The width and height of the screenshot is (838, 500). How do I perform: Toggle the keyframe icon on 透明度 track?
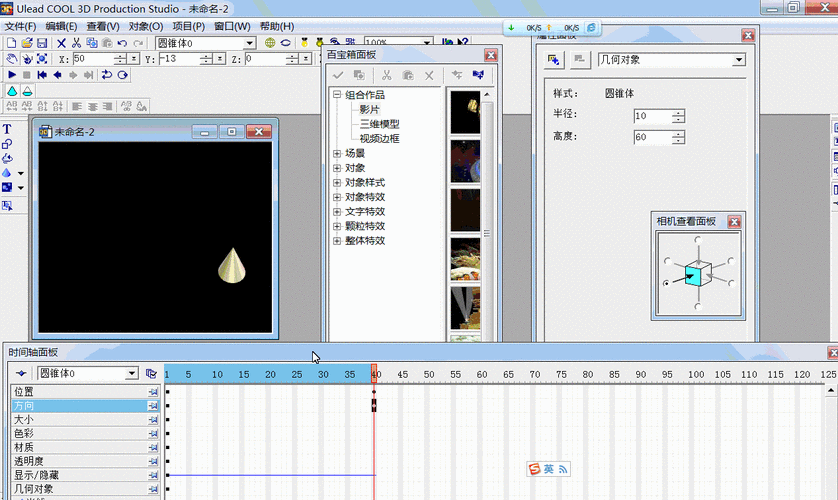click(153, 462)
